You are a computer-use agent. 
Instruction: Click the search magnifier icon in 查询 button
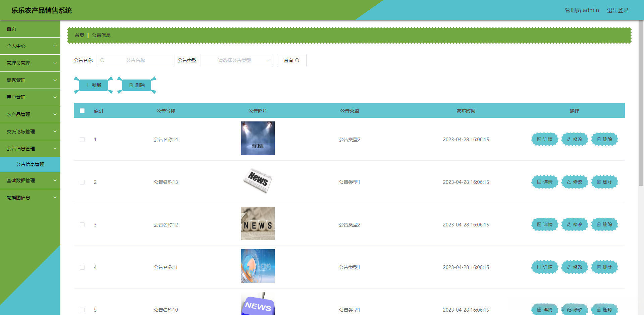[297, 60]
